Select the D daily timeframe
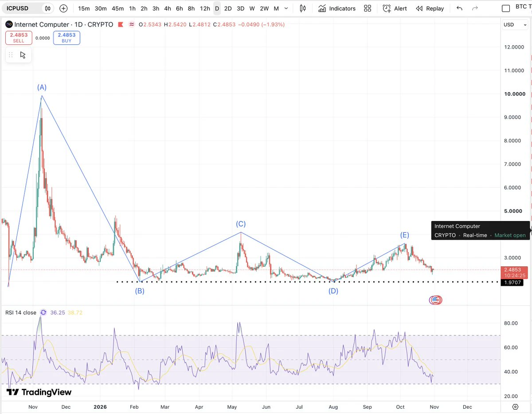Image resolution: width=532 pixels, height=414 pixels. pyautogui.click(x=217, y=8)
